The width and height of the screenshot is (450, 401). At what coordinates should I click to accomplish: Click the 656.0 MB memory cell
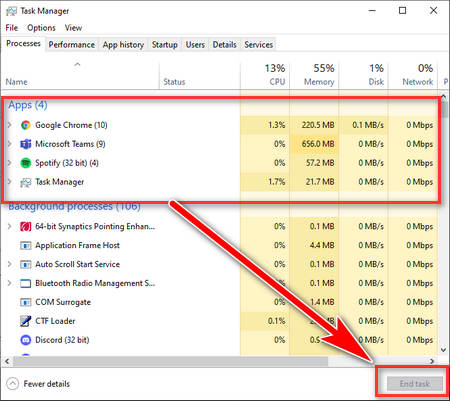pyautogui.click(x=314, y=144)
